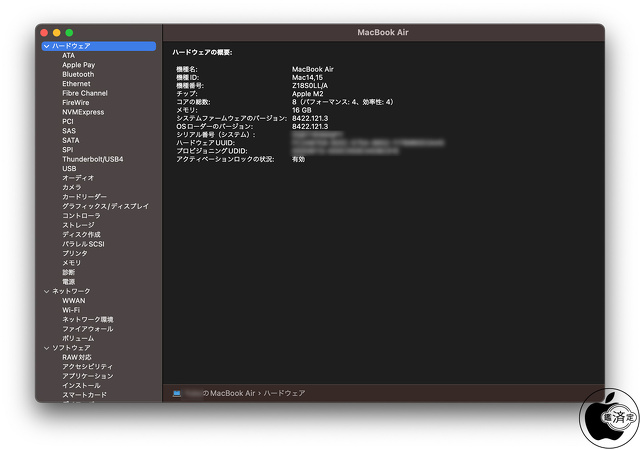This screenshot has height=449, width=640.
Task: Select ディスク作成 in the sidebar
Action: click(x=81, y=234)
